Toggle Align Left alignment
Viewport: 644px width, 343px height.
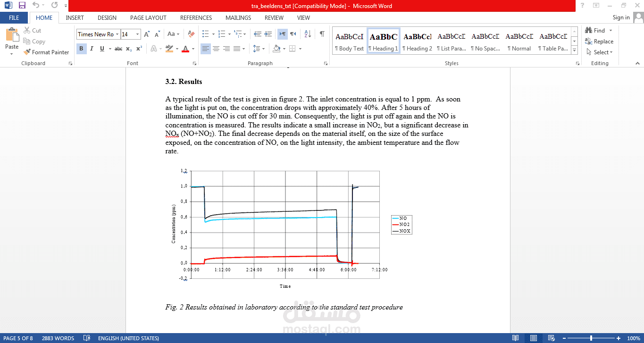coord(206,49)
